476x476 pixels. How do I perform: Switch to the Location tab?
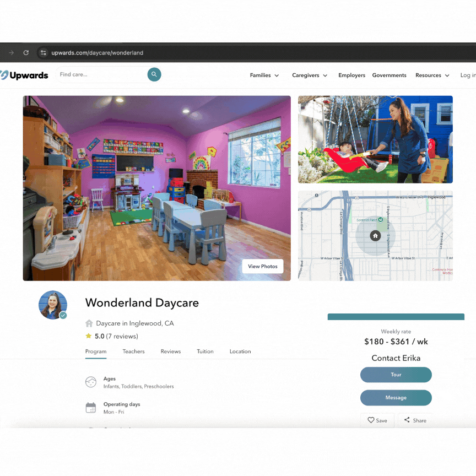coord(240,351)
